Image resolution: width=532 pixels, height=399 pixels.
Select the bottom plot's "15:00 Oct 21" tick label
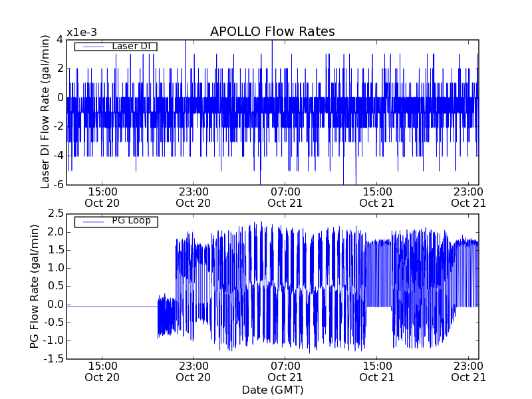click(377, 371)
